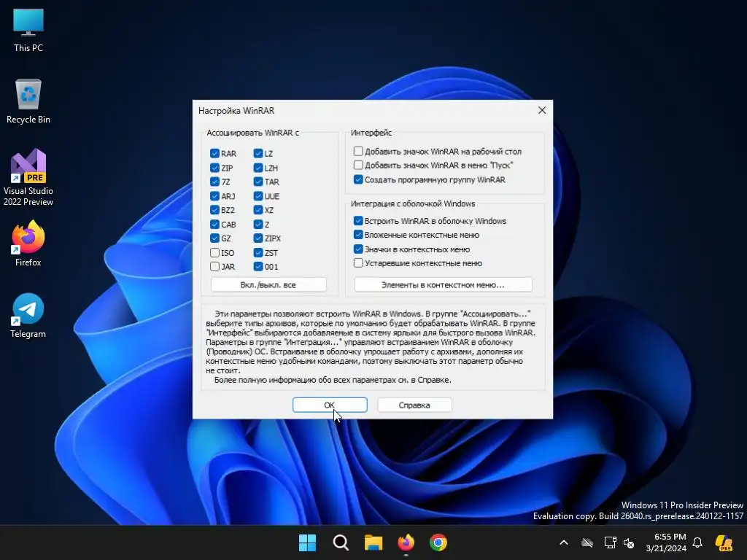Enable 'Добавить значок WinRAR в меню Пуск'
The height and width of the screenshot is (560, 747).
[358, 165]
